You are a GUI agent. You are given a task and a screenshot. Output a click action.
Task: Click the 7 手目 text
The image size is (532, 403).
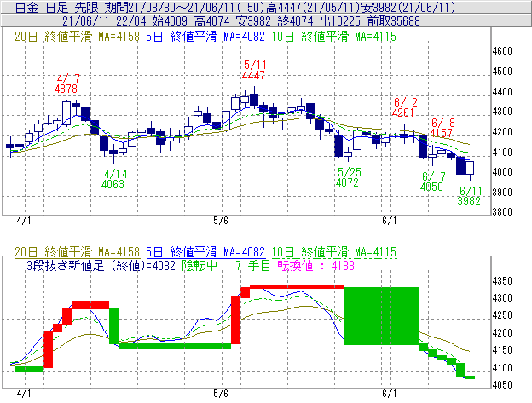click(x=252, y=265)
